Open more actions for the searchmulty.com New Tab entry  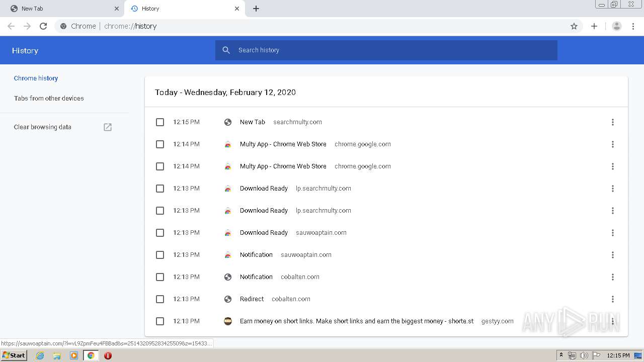[x=613, y=122]
